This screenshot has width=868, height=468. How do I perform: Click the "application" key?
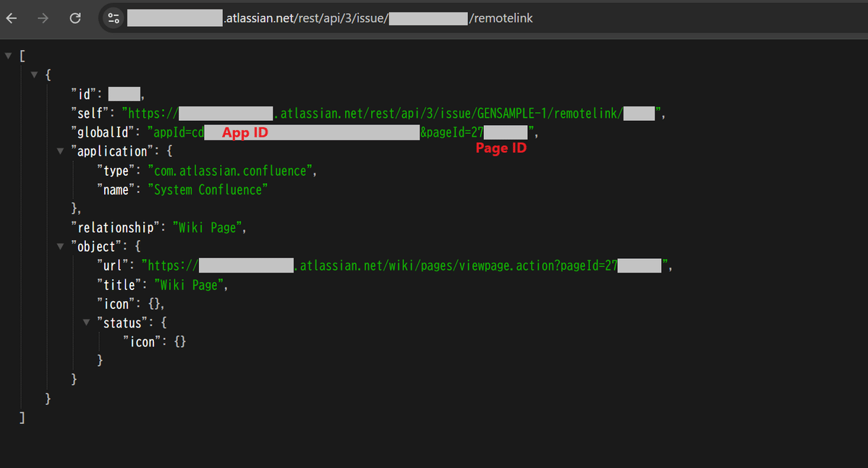coord(111,151)
